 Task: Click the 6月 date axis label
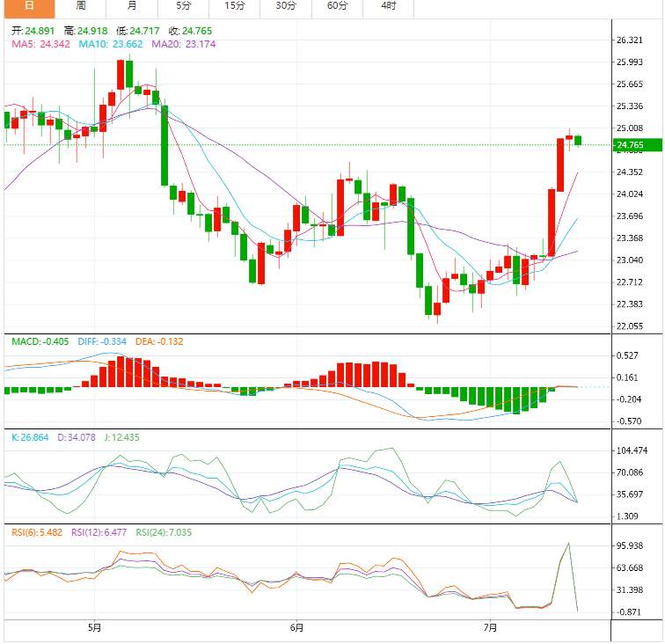296,628
